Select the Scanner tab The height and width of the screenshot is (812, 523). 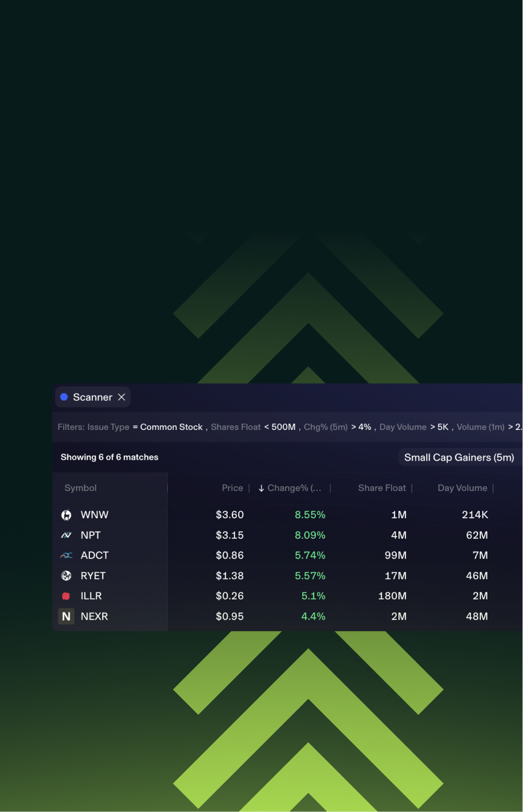coord(93,397)
